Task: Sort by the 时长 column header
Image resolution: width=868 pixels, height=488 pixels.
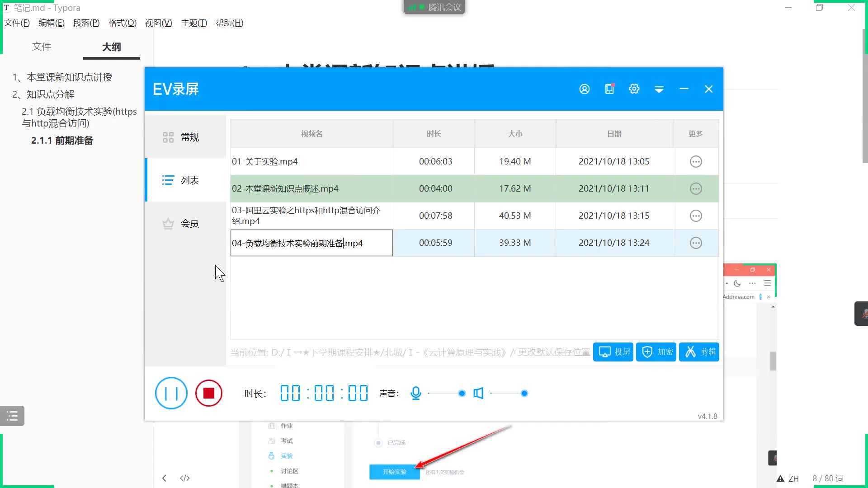Action: click(434, 134)
